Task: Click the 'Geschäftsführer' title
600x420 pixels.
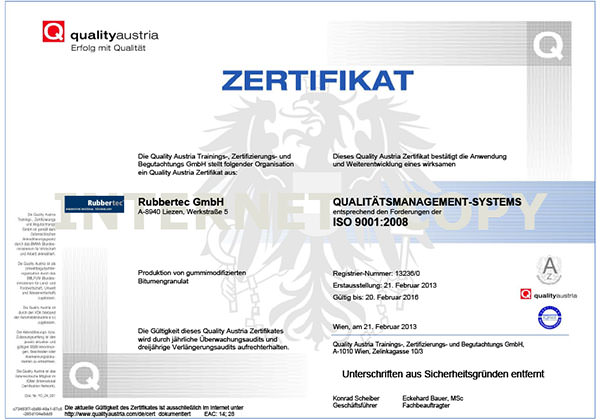Action: pos(355,405)
